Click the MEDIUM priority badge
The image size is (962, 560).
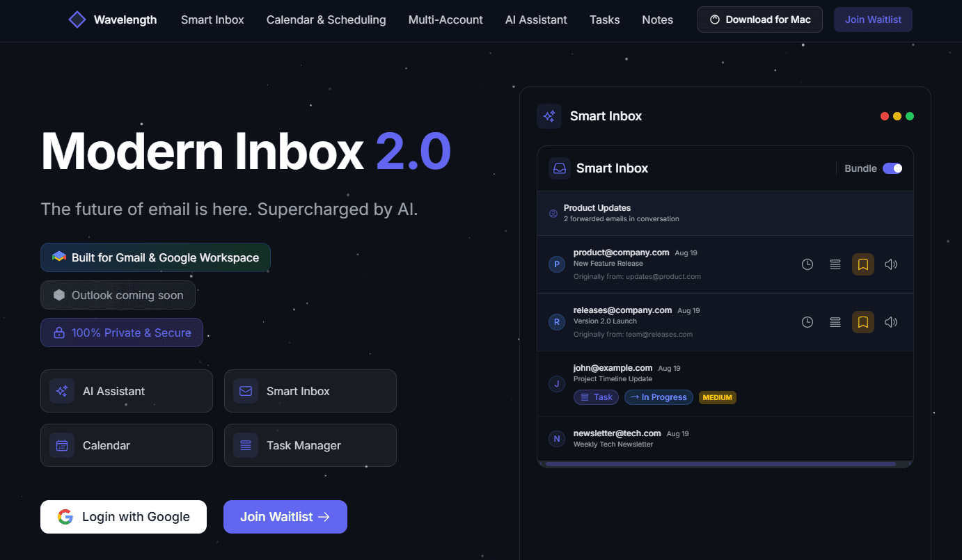pos(718,398)
